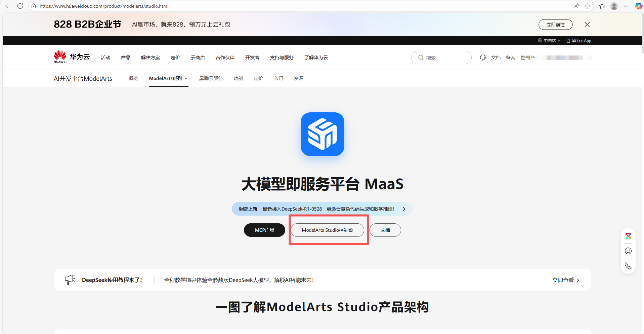Click the Huawei Cloud logo
Viewport: 644px width, 334px height.
[72, 57]
